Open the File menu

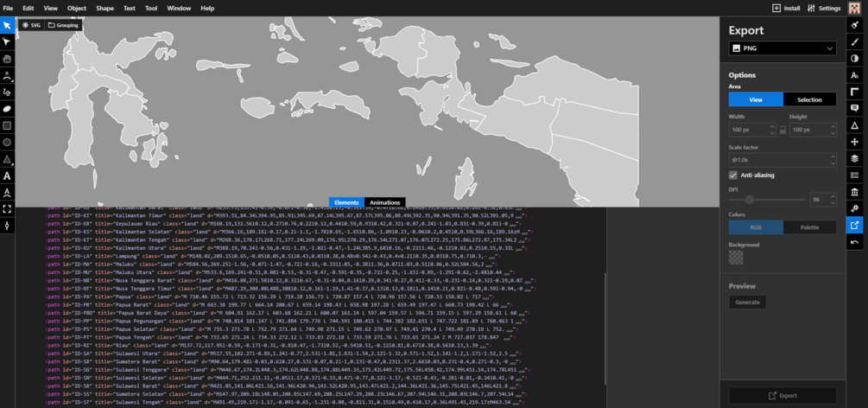(9, 9)
